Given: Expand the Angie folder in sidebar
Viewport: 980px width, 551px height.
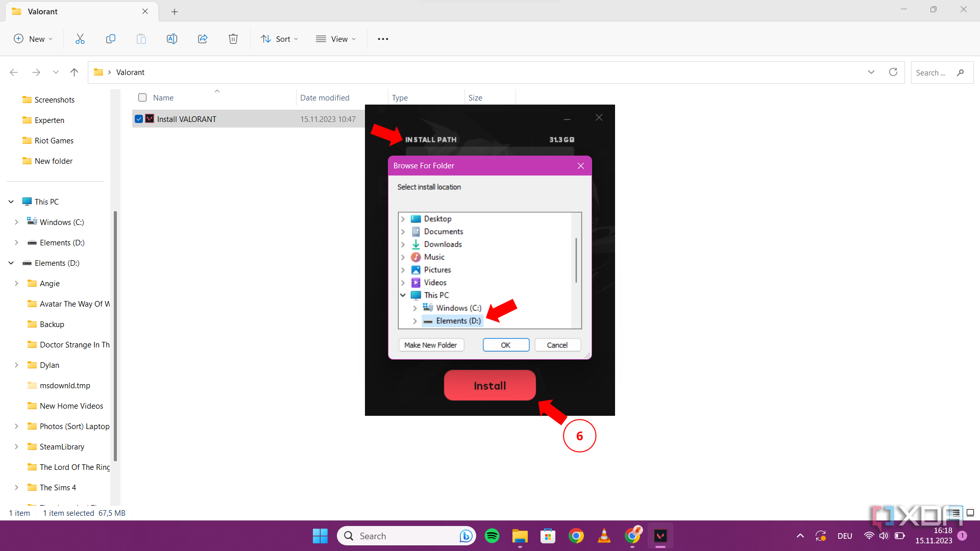Looking at the screenshot, I should [16, 283].
